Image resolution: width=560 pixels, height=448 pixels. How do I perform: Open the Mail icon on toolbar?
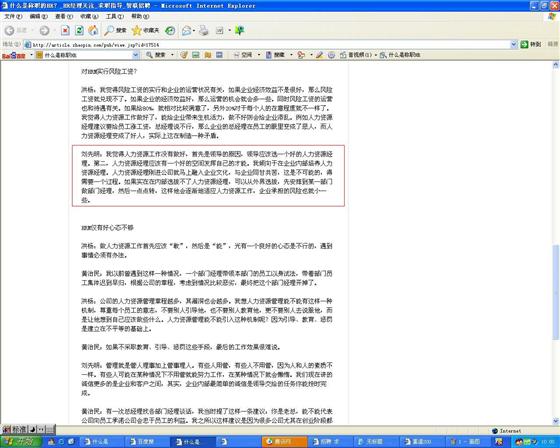click(186, 31)
